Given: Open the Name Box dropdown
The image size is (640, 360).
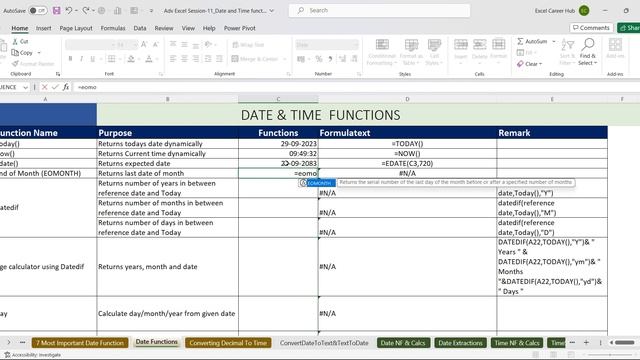Looking at the screenshot, I should (x=25, y=87).
